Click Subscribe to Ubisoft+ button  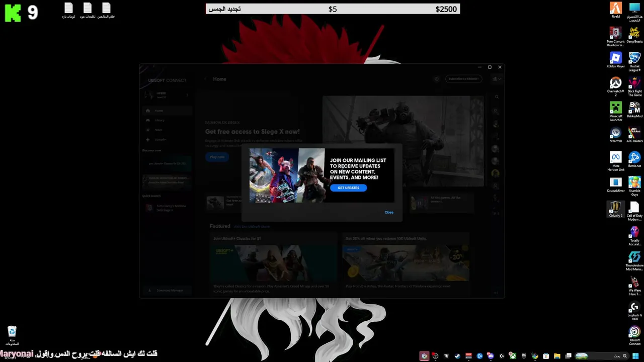pos(463,79)
